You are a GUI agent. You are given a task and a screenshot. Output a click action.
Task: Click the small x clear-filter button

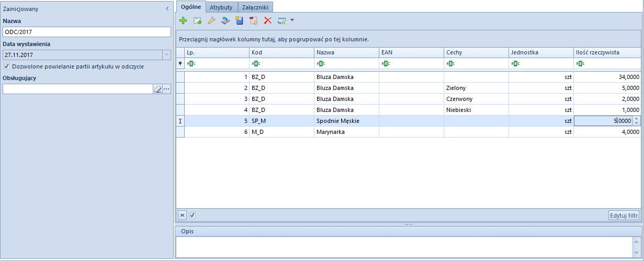click(182, 215)
